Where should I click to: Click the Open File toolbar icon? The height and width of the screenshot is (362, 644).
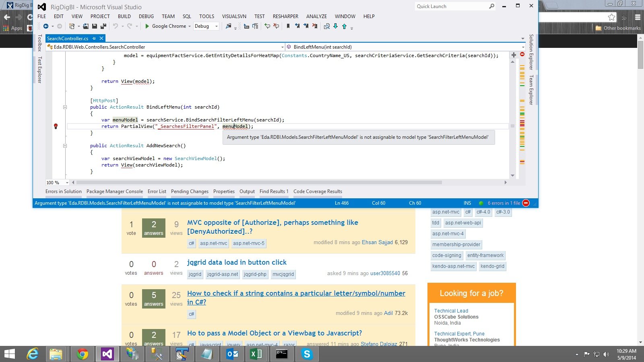[86, 26]
